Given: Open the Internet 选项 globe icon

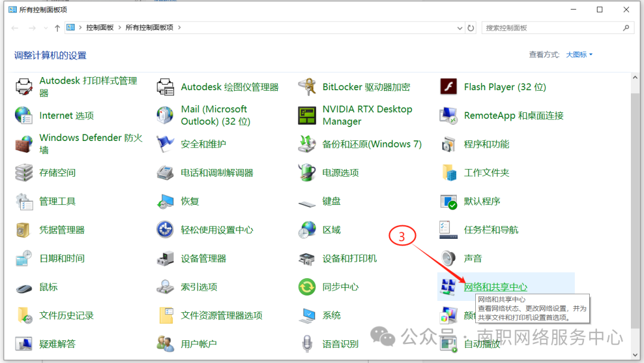Looking at the screenshot, I should [x=24, y=115].
